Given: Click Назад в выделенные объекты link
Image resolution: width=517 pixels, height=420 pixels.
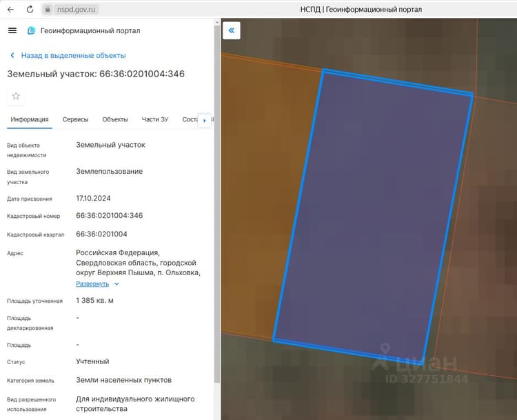Looking at the screenshot, I should (74, 55).
